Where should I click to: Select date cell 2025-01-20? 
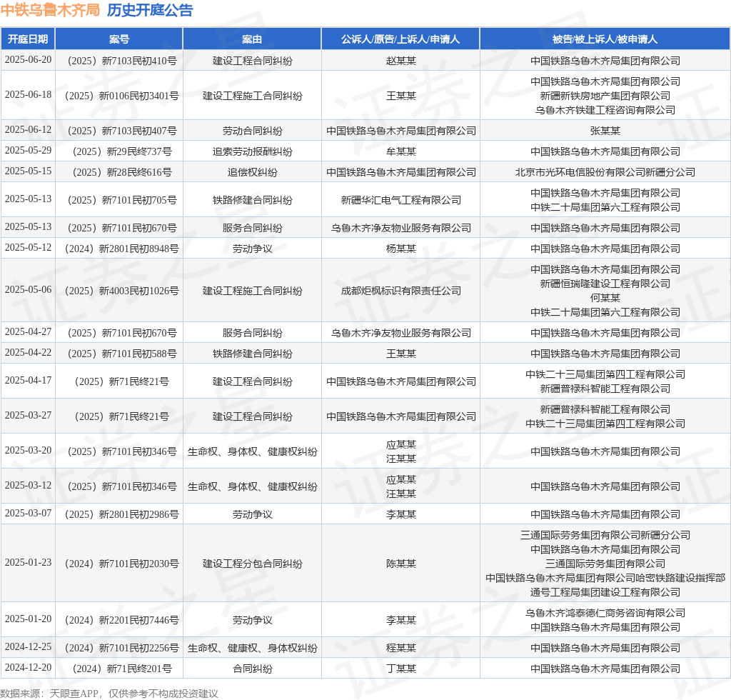point(28,619)
